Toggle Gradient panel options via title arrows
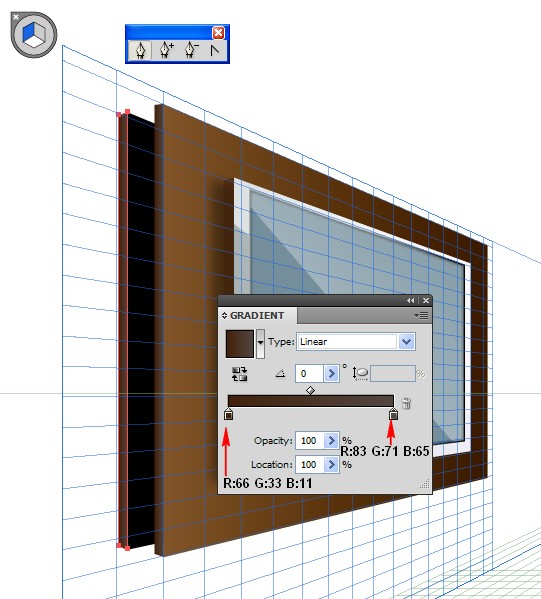 (224, 316)
